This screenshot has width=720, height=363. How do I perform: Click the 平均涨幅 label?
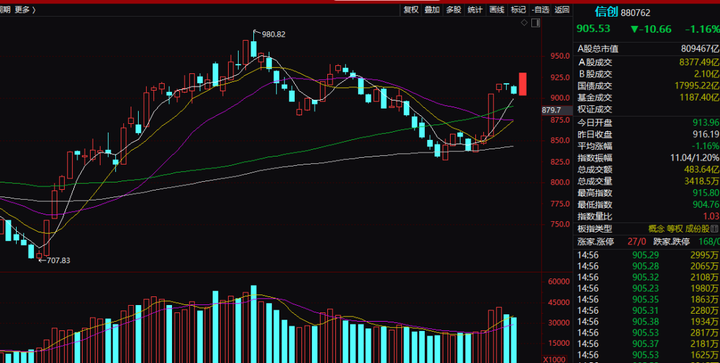(595, 146)
